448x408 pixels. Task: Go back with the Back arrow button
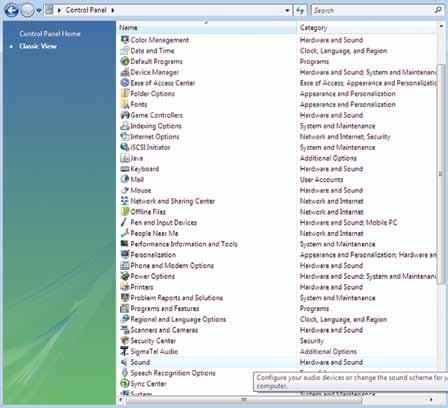pos(11,10)
